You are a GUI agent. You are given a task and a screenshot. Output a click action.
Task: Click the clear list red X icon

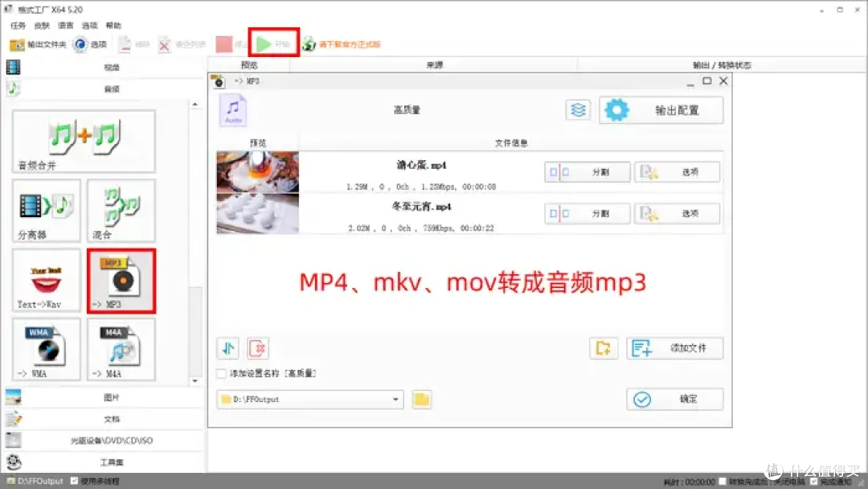pos(165,44)
